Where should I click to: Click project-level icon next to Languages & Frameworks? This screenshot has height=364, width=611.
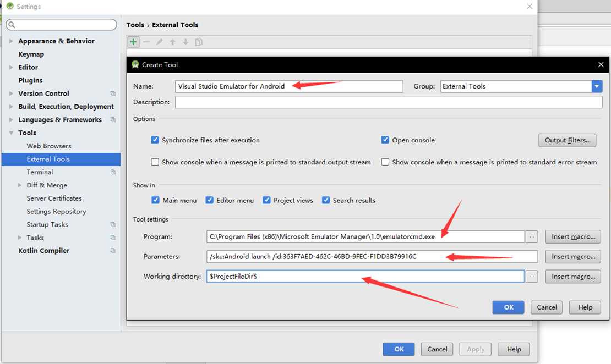click(113, 119)
